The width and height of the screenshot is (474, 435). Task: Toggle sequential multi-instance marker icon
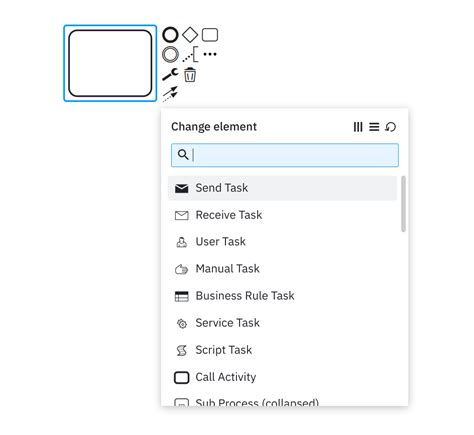point(374,127)
